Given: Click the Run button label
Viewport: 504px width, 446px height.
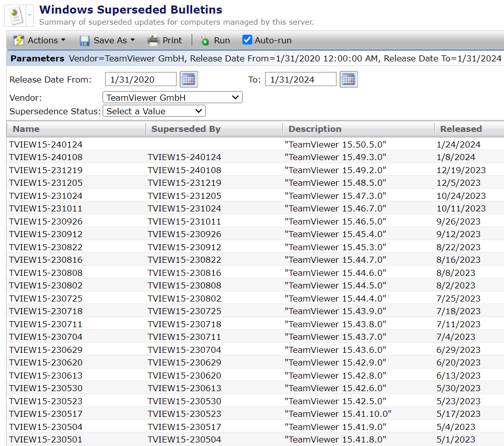Looking at the screenshot, I should (x=222, y=40).
